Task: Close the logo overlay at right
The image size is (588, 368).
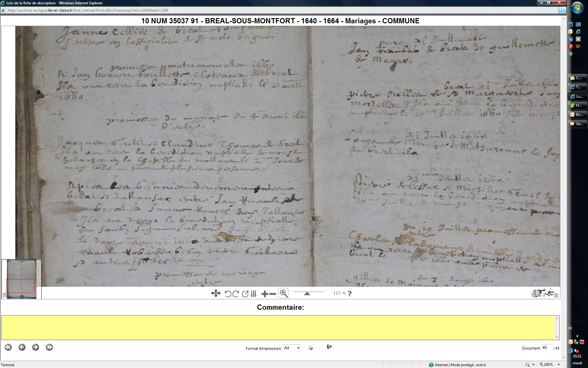Action: click(x=556, y=295)
